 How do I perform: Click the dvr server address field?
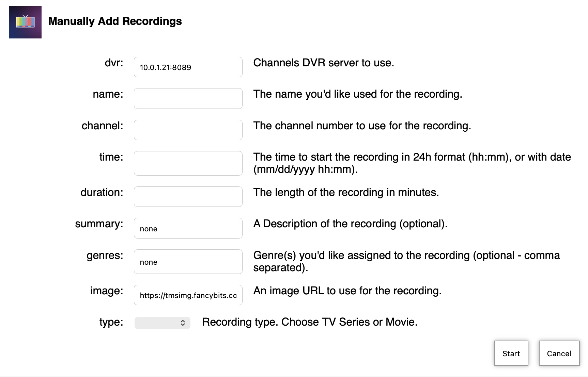click(x=188, y=67)
